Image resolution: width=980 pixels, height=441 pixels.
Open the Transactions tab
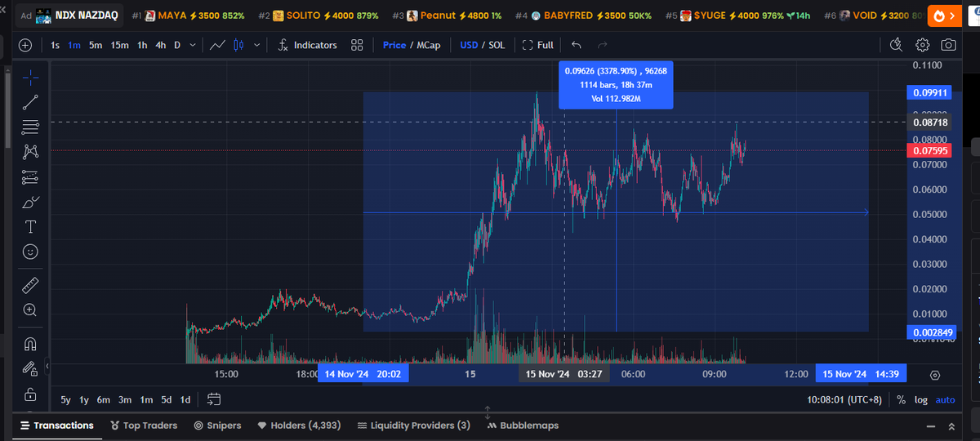[56, 425]
